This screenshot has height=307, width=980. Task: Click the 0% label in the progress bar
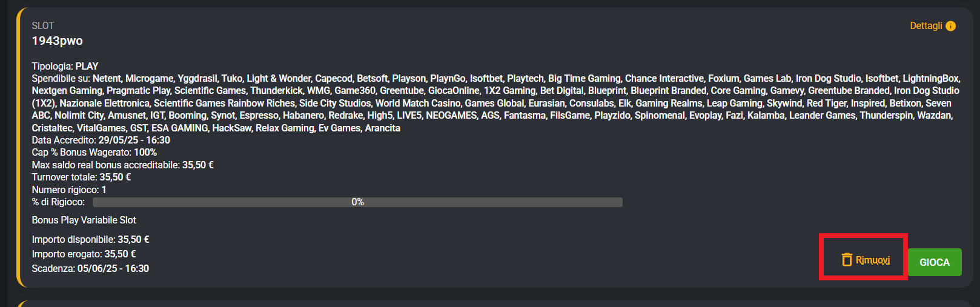pyautogui.click(x=358, y=202)
